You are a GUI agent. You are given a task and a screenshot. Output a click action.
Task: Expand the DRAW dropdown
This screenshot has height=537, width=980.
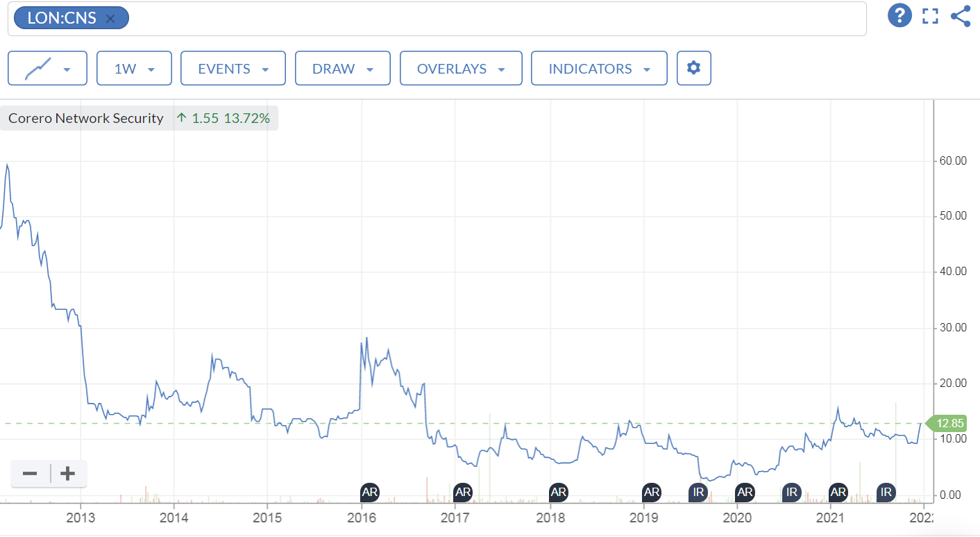[x=343, y=68]
